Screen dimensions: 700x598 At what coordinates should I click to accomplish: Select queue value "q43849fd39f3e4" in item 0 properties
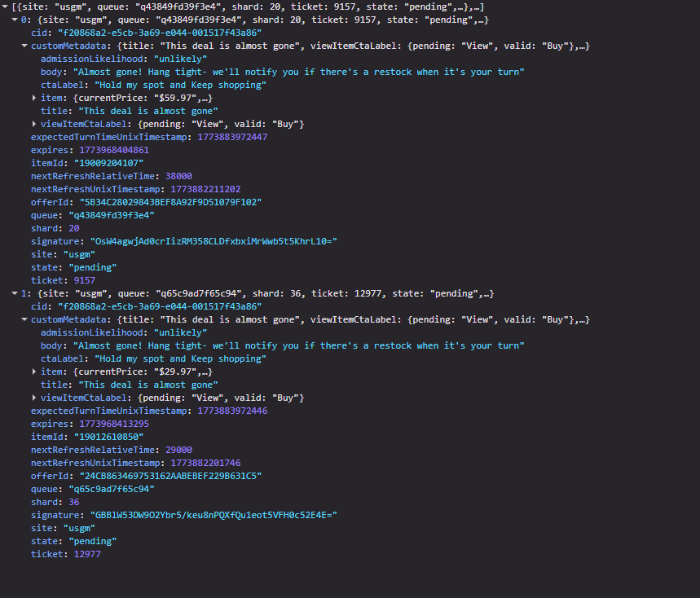[x=112, y=215]
